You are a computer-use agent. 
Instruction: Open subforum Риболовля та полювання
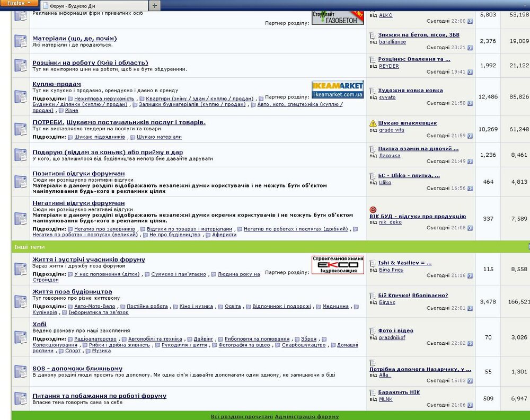pyautogui.click(x=257, y=339)
